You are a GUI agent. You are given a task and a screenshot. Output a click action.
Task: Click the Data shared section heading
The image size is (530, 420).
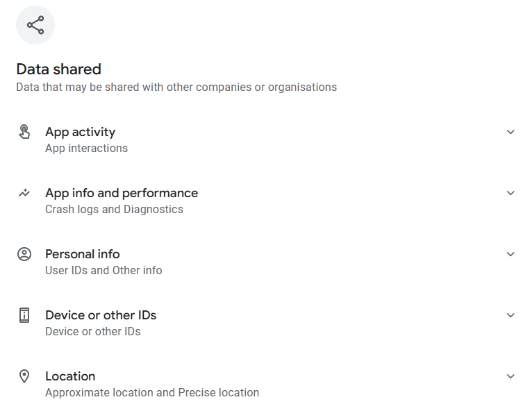click(58, 69)
